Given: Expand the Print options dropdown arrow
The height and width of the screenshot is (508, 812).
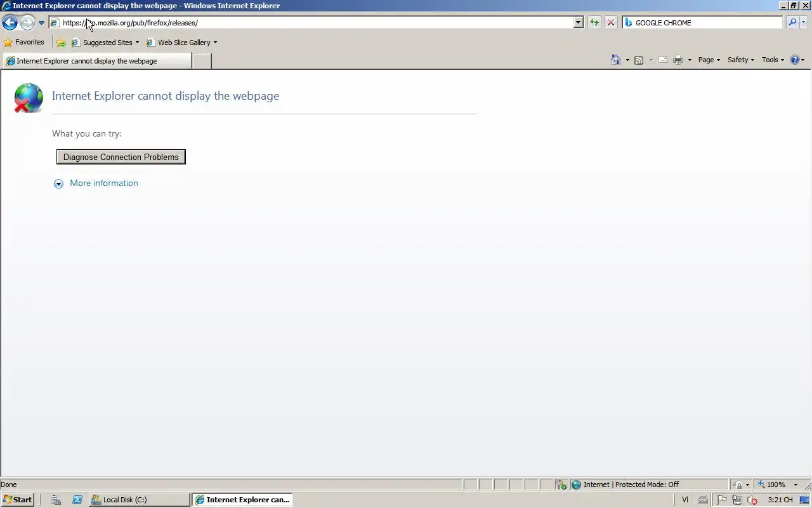Looking at the screenshot, I should [x=690, y=60].
